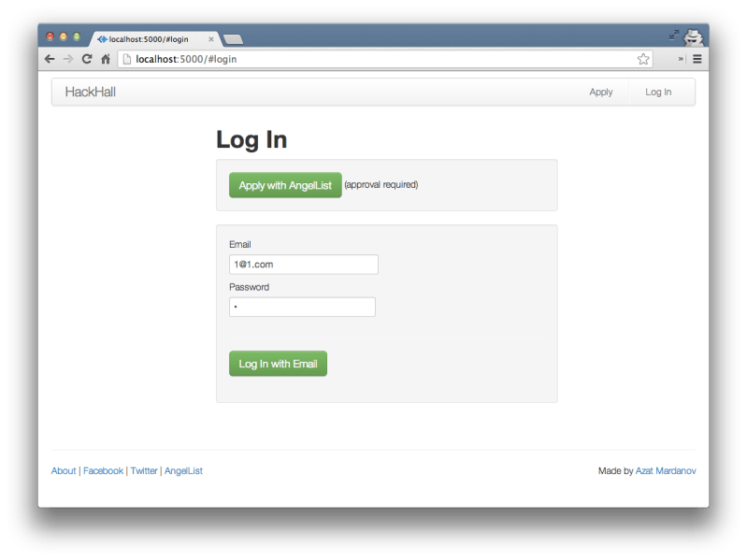Open the Chrome hamburger menu

(x=697, y=59)
